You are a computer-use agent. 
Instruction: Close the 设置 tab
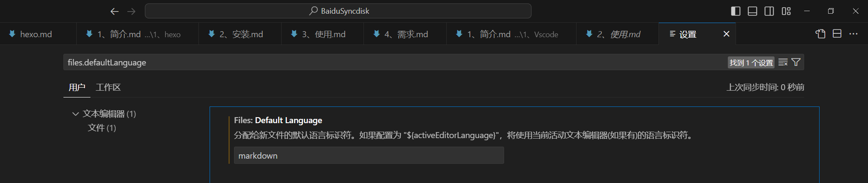[727, 34]
